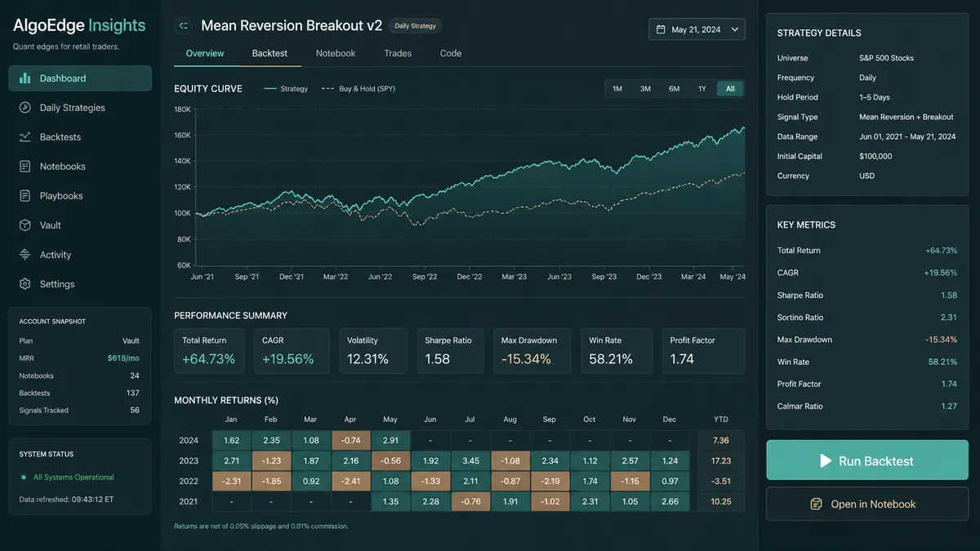Click All Systems Operational status text
This screenshot has width=980, height=551.
pos(73,478)
